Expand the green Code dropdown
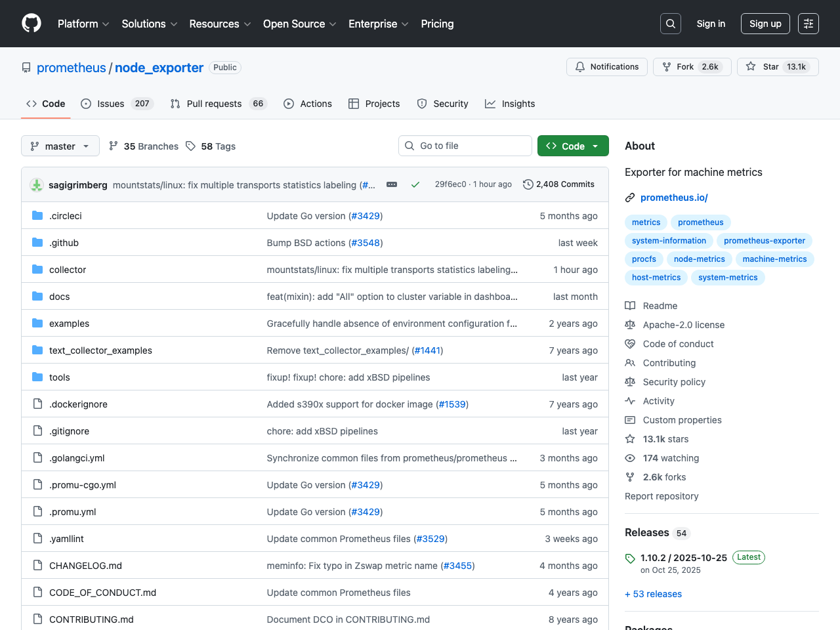This screenshot has height=630, width=840. 572,146
